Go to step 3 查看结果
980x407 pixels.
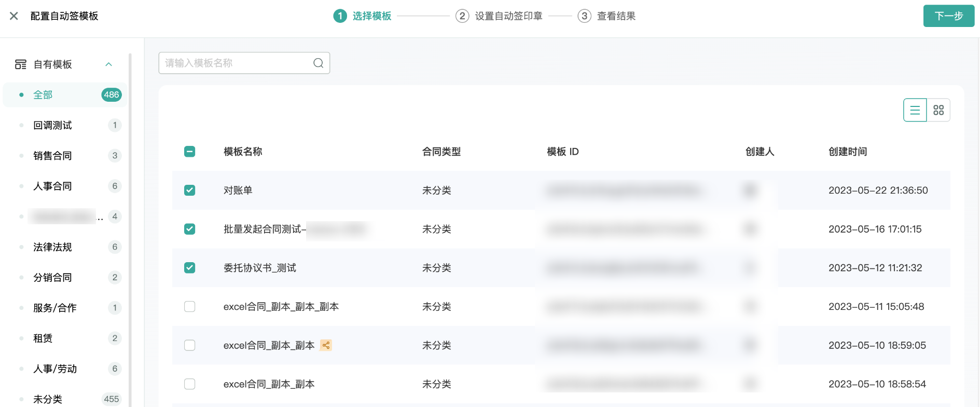(607, 16)
